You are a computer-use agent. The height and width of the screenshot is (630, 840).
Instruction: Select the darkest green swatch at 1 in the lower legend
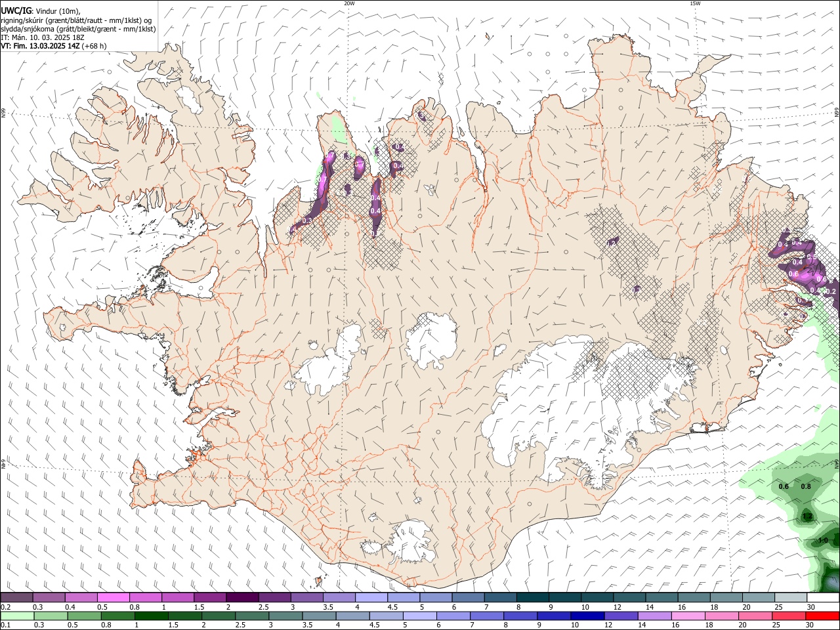tap(151, 616)
